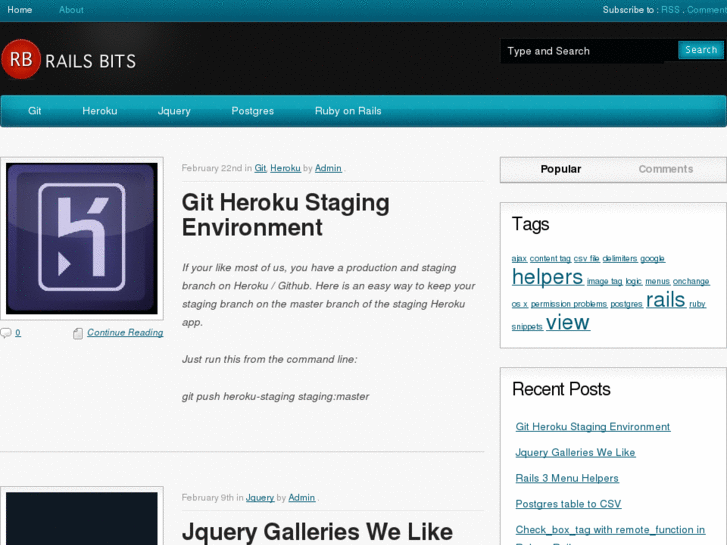Click Admin author link on February 9th post
Viewport: 727px width, 545px height.
point(302,498)
